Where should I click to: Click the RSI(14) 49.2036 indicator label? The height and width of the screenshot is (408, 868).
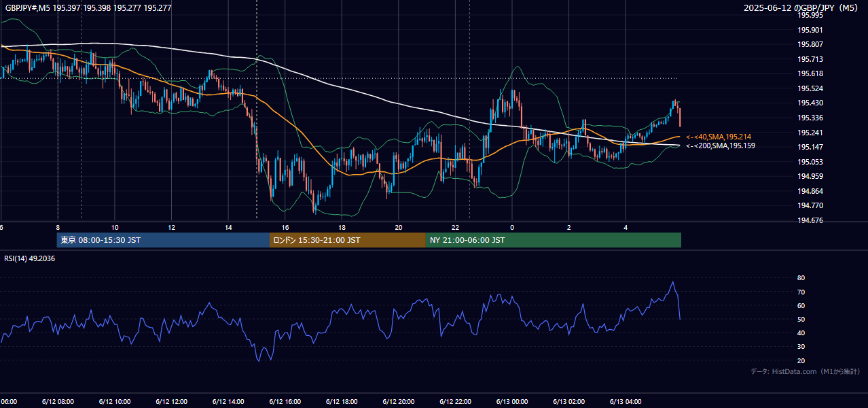(30, 258)
